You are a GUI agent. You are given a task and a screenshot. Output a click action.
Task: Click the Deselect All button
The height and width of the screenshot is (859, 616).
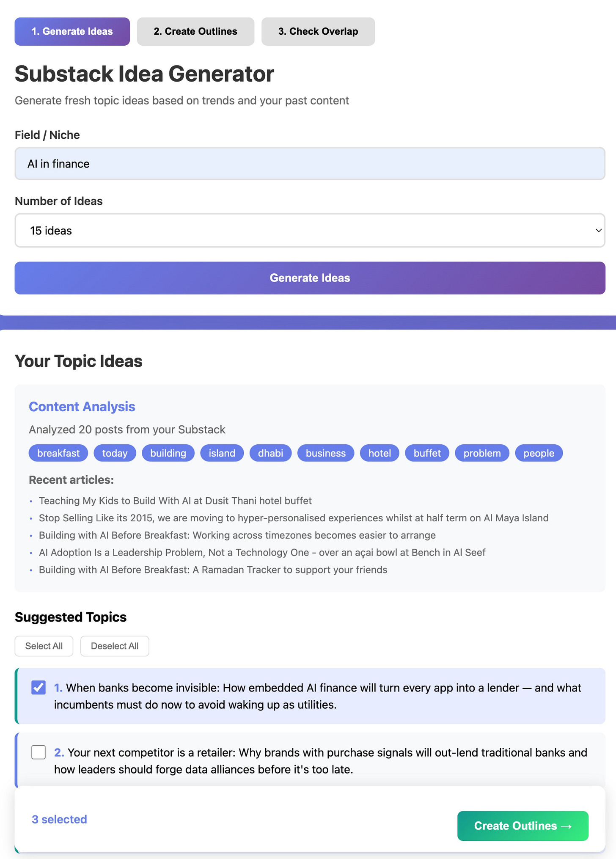click(115, 646)
